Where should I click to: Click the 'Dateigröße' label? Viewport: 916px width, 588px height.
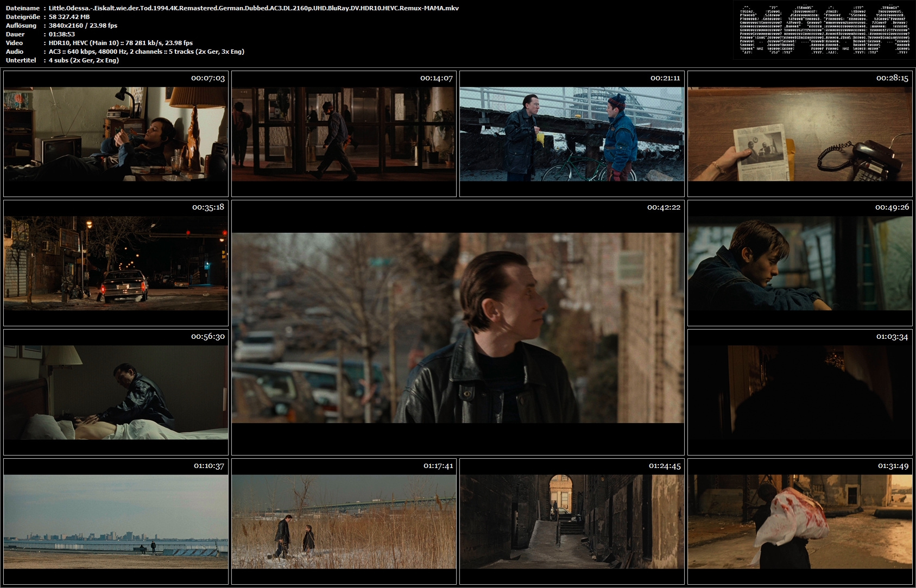23,17
